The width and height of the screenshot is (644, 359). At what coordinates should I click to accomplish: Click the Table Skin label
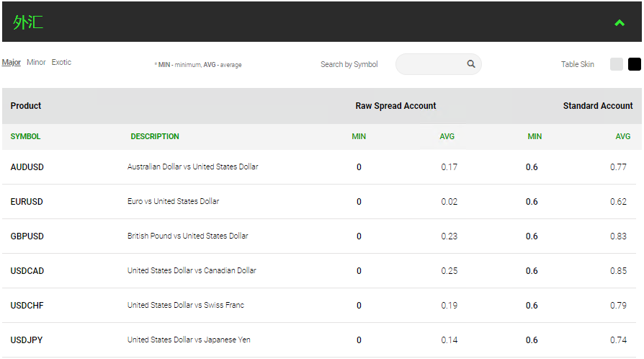click(578, 64)
